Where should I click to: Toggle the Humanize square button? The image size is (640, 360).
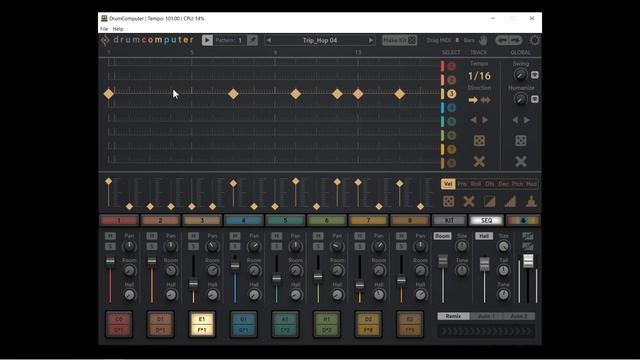pos(535,99)
